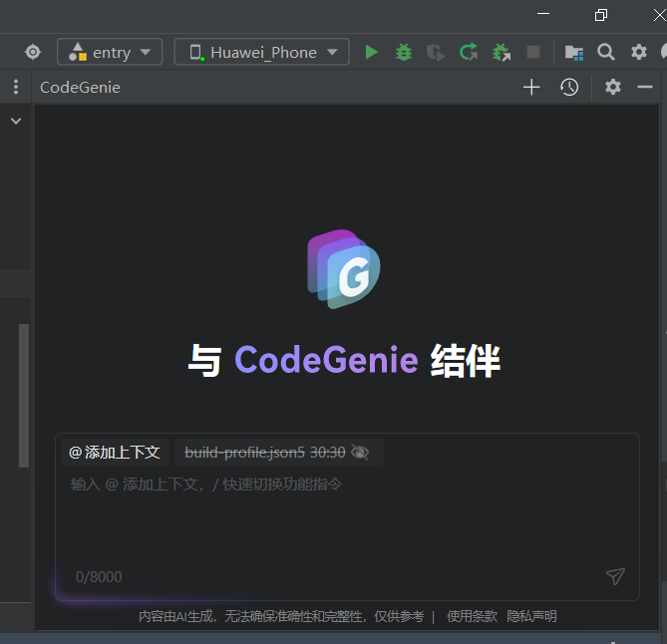Image resolution: width=667 pixels, height=644 pixels.
Task: Open search everywhere magnifier icon
Action: tap(606, 52)
